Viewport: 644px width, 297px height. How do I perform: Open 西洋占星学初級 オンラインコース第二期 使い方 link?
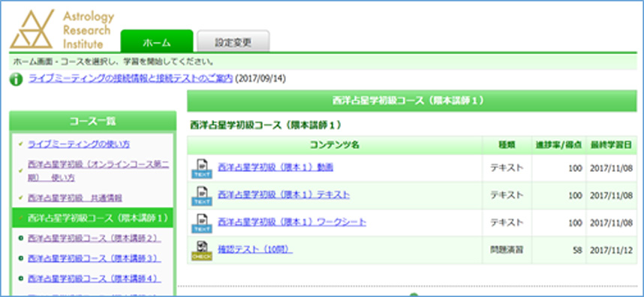[x=98, y=171]
